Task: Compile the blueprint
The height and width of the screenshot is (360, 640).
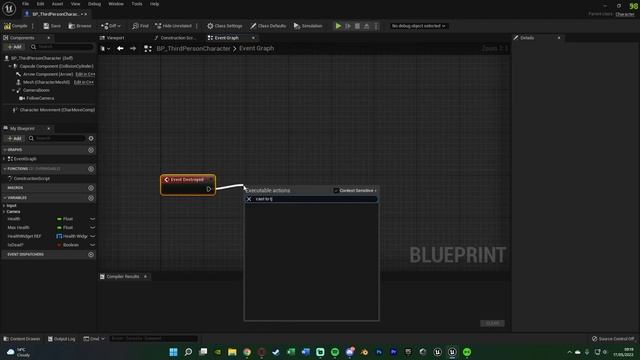Action: point(16,26)
